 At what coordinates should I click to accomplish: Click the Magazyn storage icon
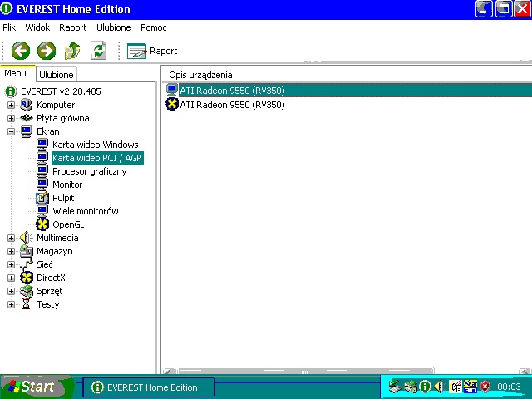(26, 251)
